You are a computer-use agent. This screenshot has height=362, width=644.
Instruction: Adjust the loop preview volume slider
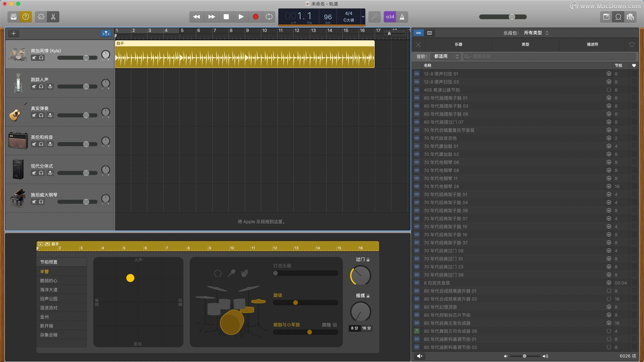(x=525, y=356)
